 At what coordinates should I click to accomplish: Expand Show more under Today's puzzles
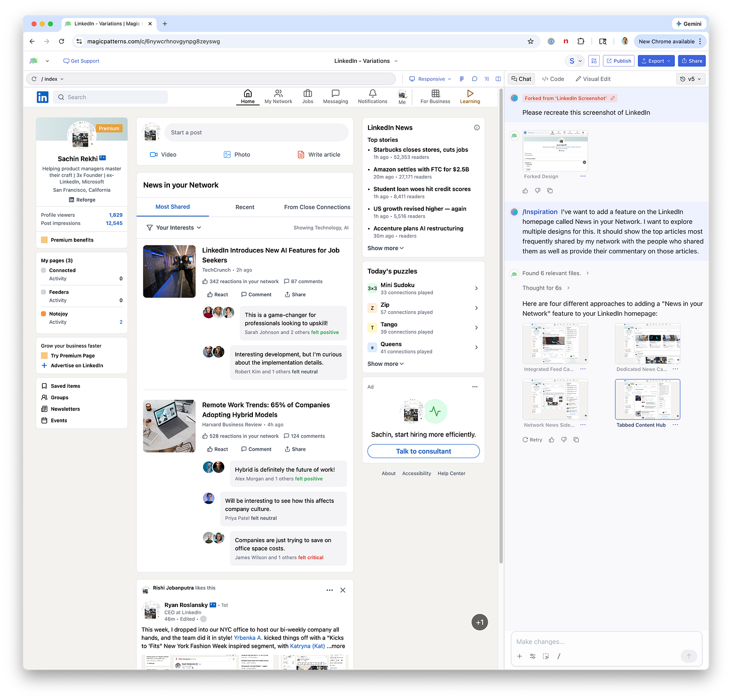[x=386, y=364]
